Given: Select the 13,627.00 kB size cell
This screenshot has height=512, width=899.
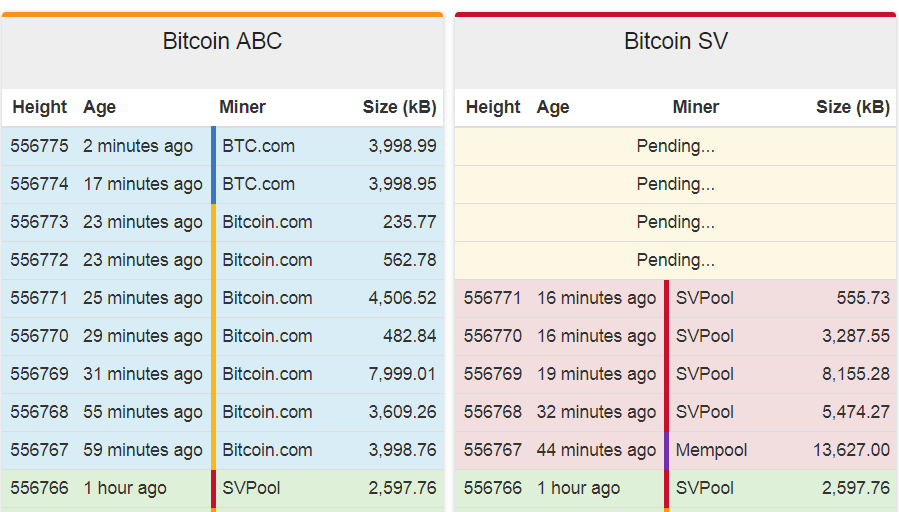Looking at the screenshot, I should click(x=851, y=450).
